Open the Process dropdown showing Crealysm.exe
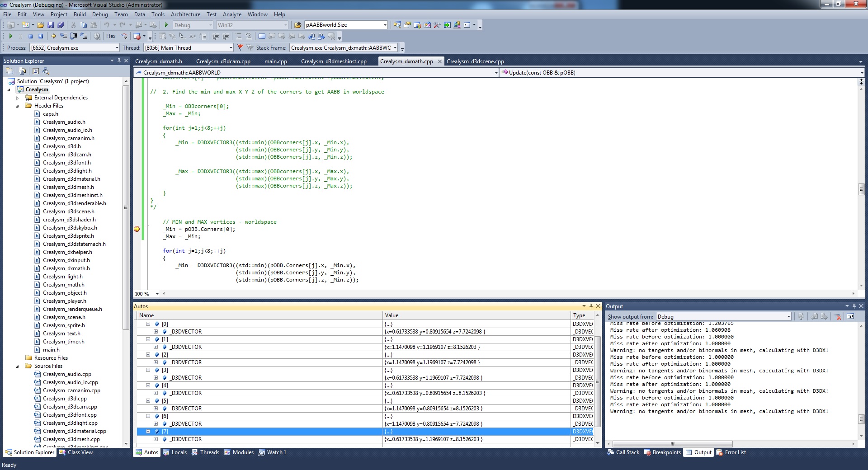The height and width of the screenshot is (470, 868). pos(117,48)
